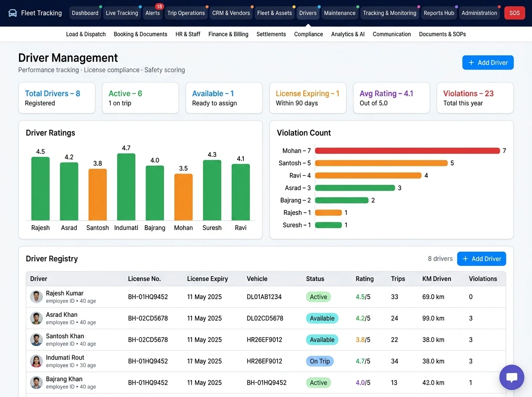Click Rajesh Kumar's Active status badge

[x=318, y=297]
